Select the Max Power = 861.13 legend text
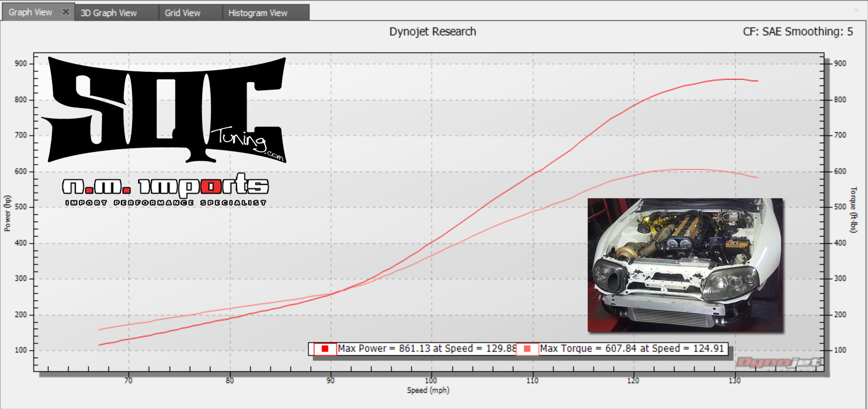868x409 pixels. click(x=427, y=348)
